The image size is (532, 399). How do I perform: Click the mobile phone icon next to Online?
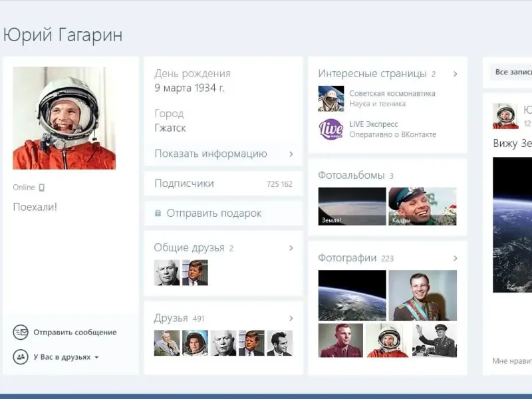point(41,188)
